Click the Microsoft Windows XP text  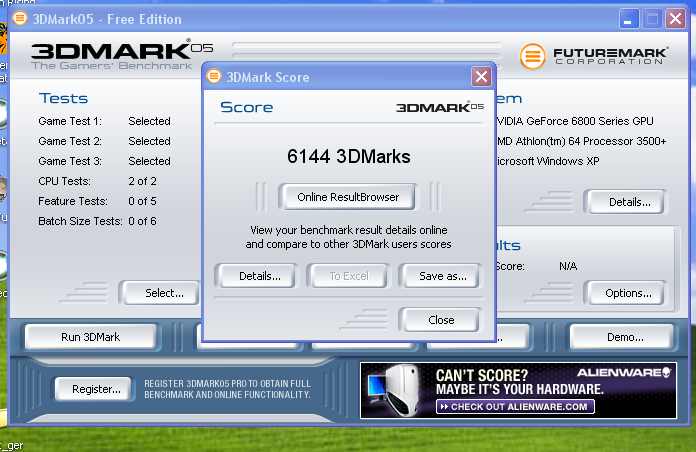[x=548, y=161]
